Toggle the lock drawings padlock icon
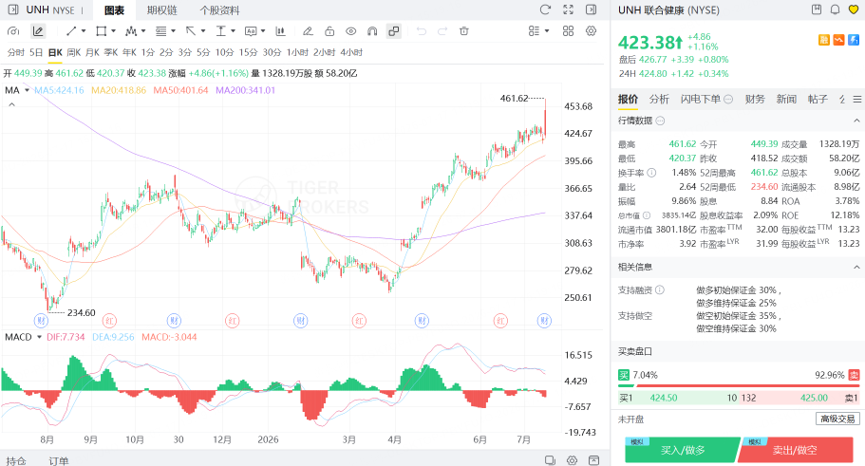Viewport: 865px width, 466px height. 329,31
